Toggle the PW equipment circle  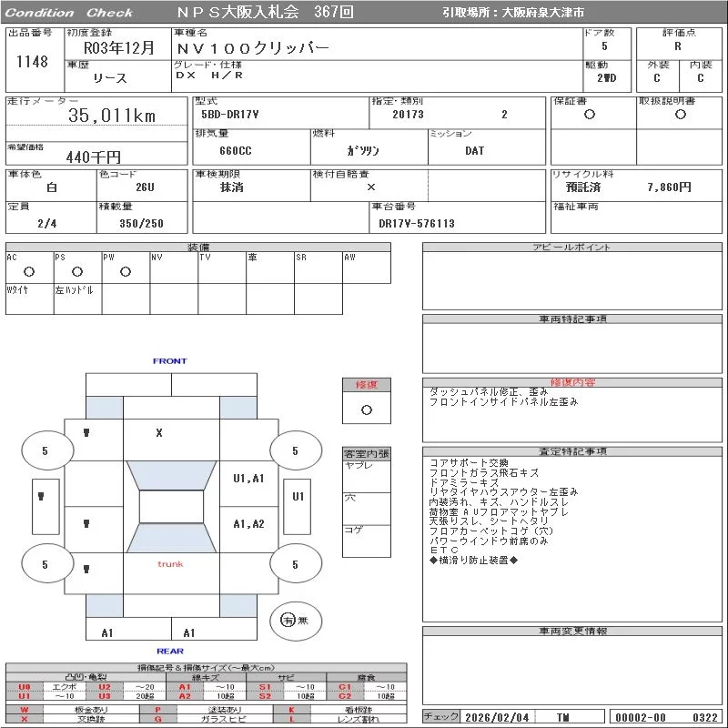126,271
